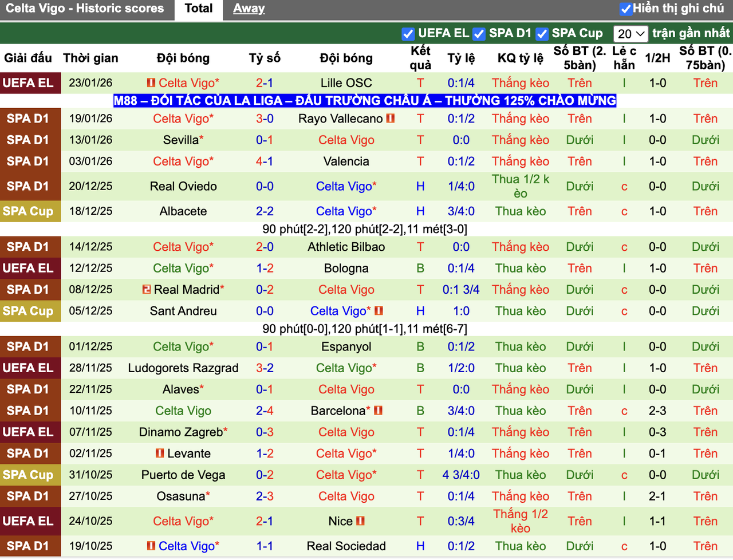Image resolution: width=733 pixels, height=560 pixels.
Task: Click the date 14/12/25 cell
Action: (x=90, y=247)
